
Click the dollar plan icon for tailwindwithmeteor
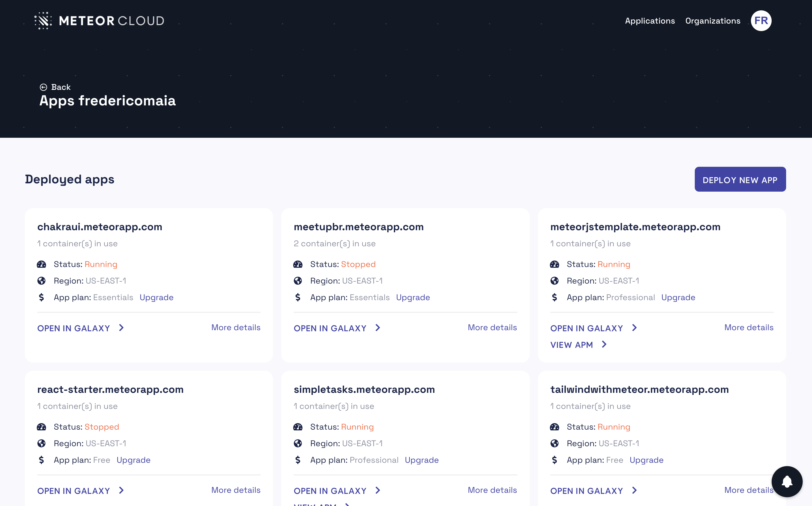point(555,460)
